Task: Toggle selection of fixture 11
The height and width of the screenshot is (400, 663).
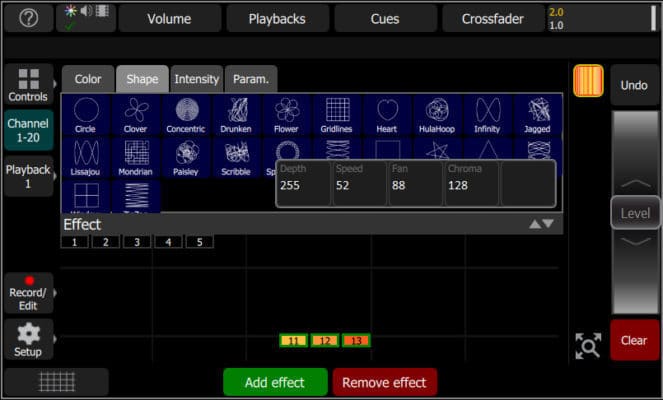Action: click(x=293, y=341)
